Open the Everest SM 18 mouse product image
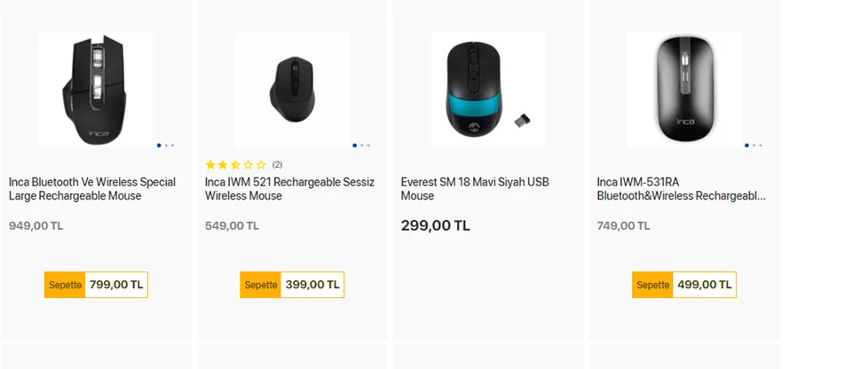This screenshot has height=369, width=868. (x=487, y=89)
